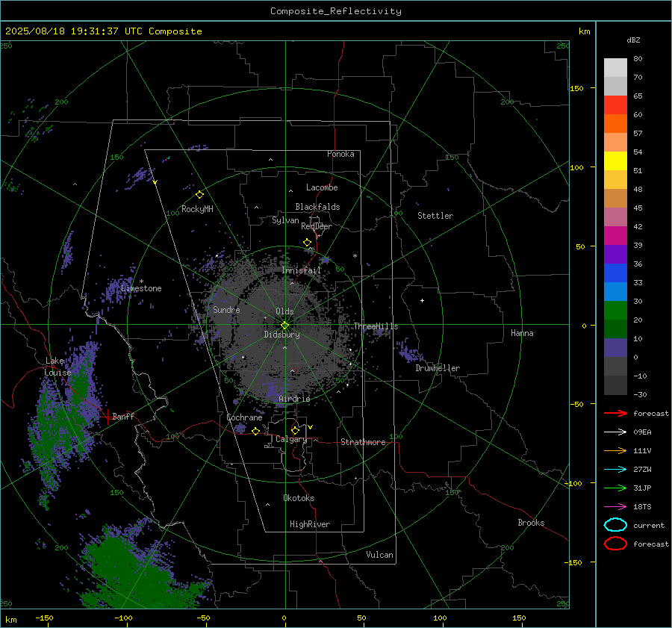Image resolution: width=672 pixels, height=628 pixels.
Task: Click the Composite_Reflectivity title
Action: click(x=336, y=11)
